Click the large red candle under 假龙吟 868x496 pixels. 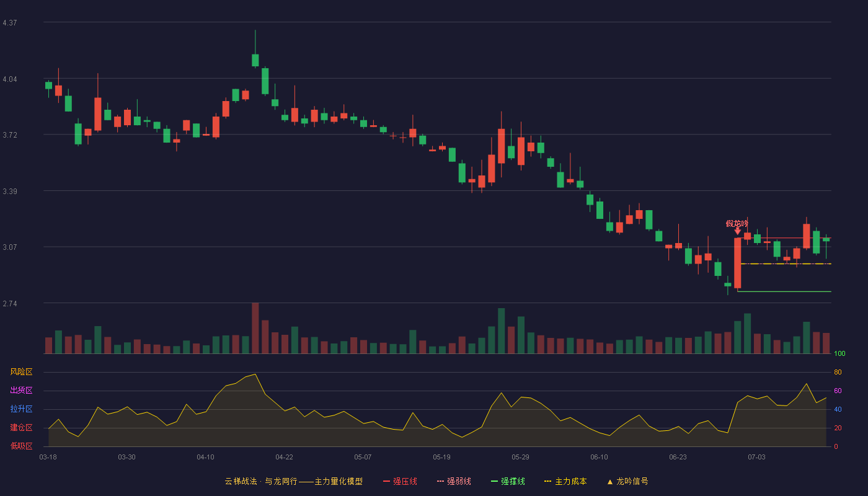[x=737, y=263]
